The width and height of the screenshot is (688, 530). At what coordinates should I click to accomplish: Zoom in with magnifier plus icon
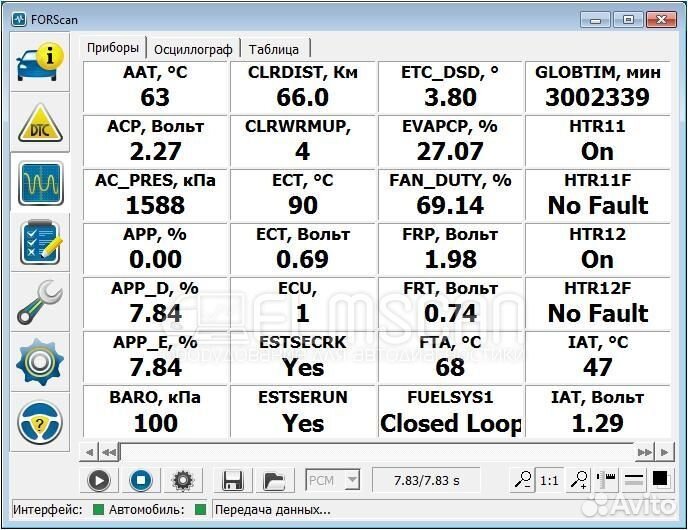[579, 480]
